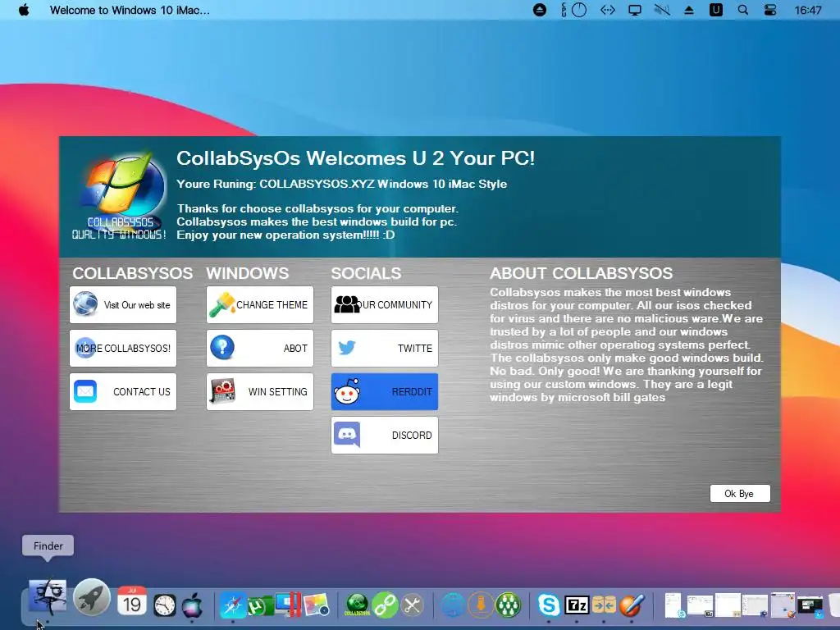Open the dark terminal-like minimized window thumbnail
Image resolution: width=840 pixels, height=630 pixels.
pyautogui.click(x=810, y=605)
